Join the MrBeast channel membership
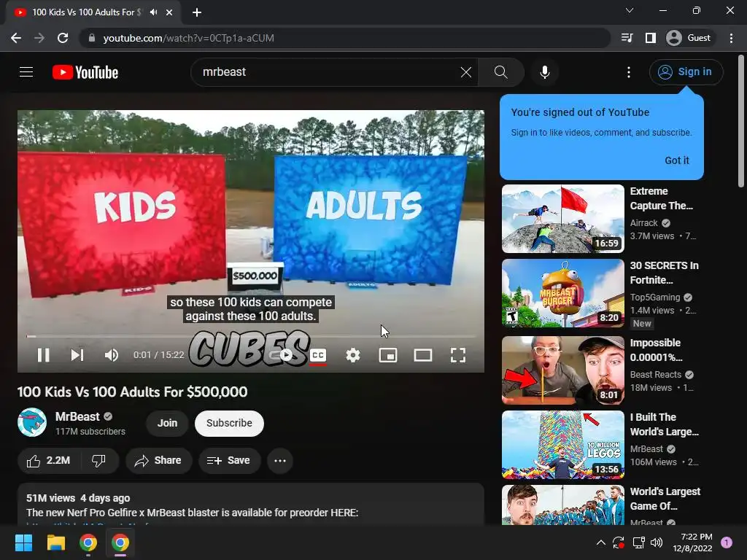This screenshot has width=747, height=560. [x=167, y=423]
